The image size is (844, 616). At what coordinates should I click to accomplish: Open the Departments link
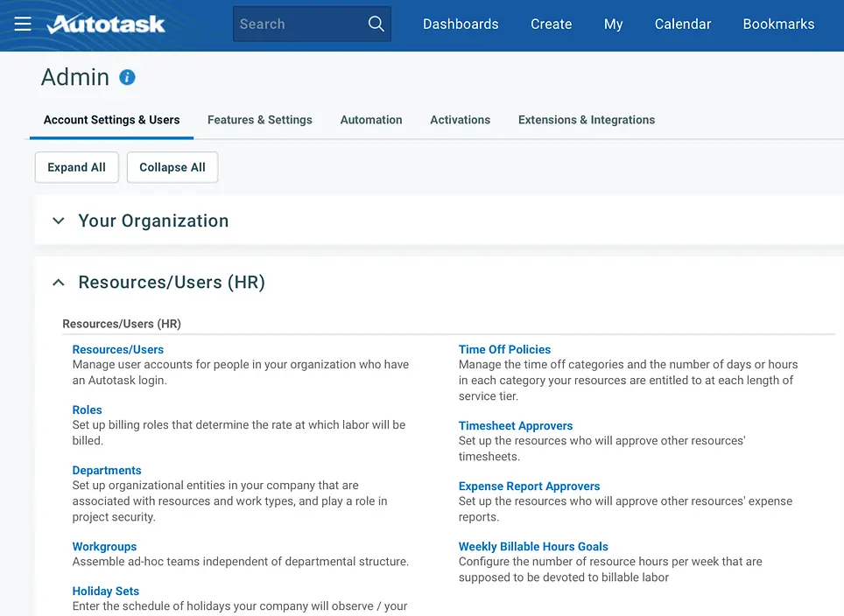107,470
